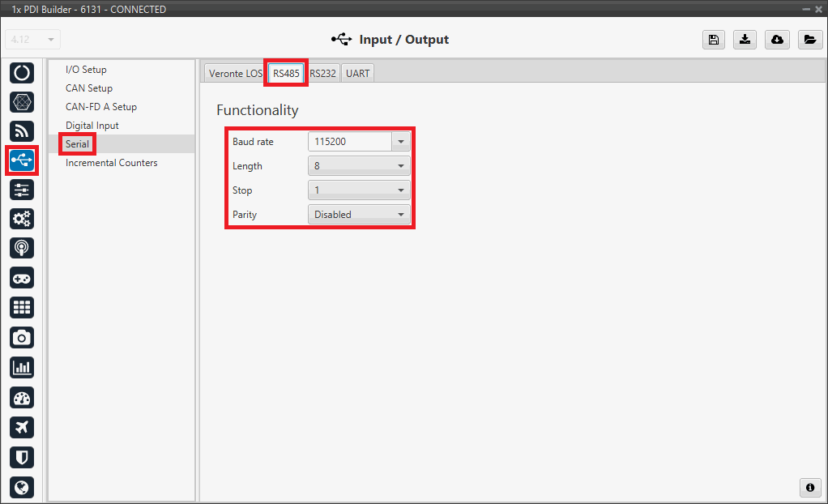Open the gears automation sidebar icon
The height and width of the screenshot is (504, 828).
[x=22, y=219]
